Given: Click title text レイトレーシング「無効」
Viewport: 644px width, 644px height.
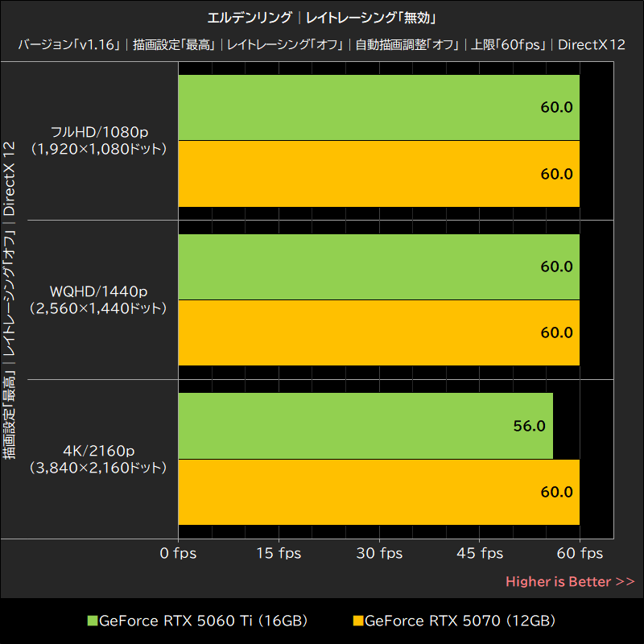Looking at the screenshot, I should 371,18.
